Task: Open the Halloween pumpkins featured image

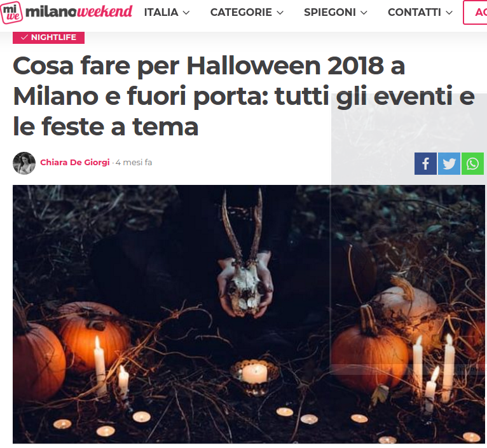Action: 249,314
